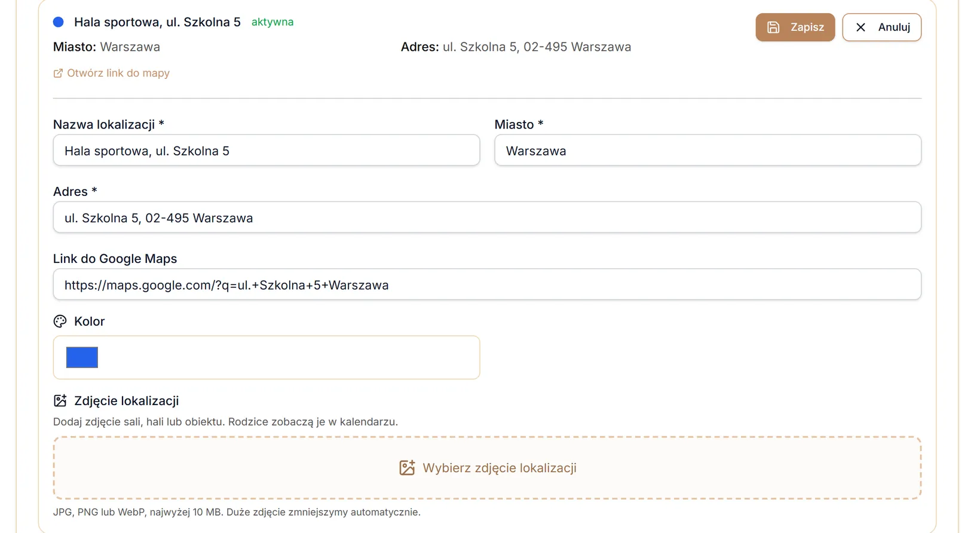Click the blue dot next to location title
The image size is (980, 533).
[x=58, y=22]
